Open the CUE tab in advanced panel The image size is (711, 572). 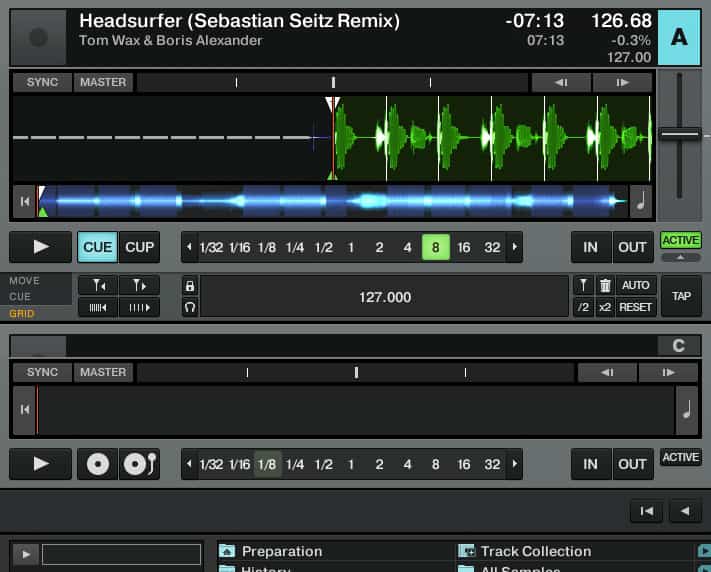(x=20, y=297)
